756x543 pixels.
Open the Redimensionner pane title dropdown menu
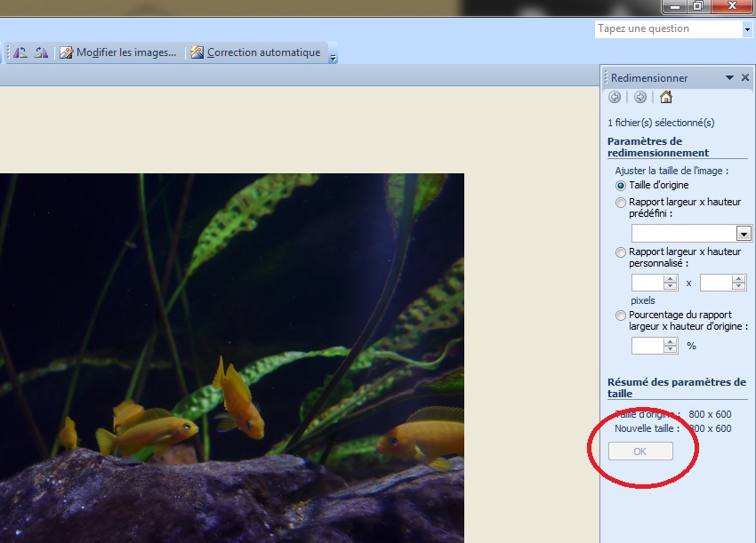point(729,78)
